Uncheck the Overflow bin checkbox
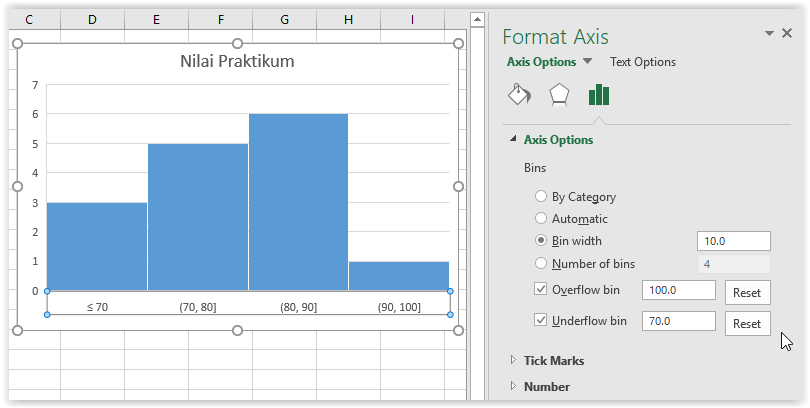 click(540, 289)
